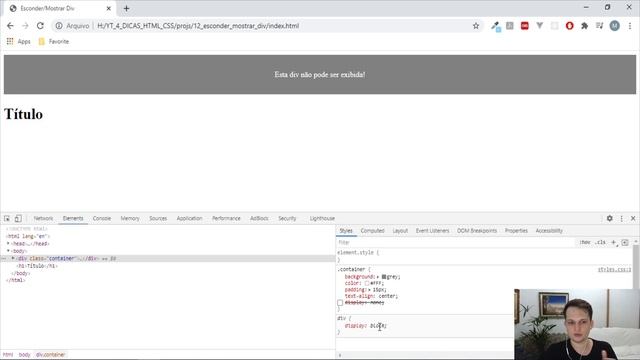Click the red square extension icon
Viewport: 640px width, 360px height.
[524, 26]
